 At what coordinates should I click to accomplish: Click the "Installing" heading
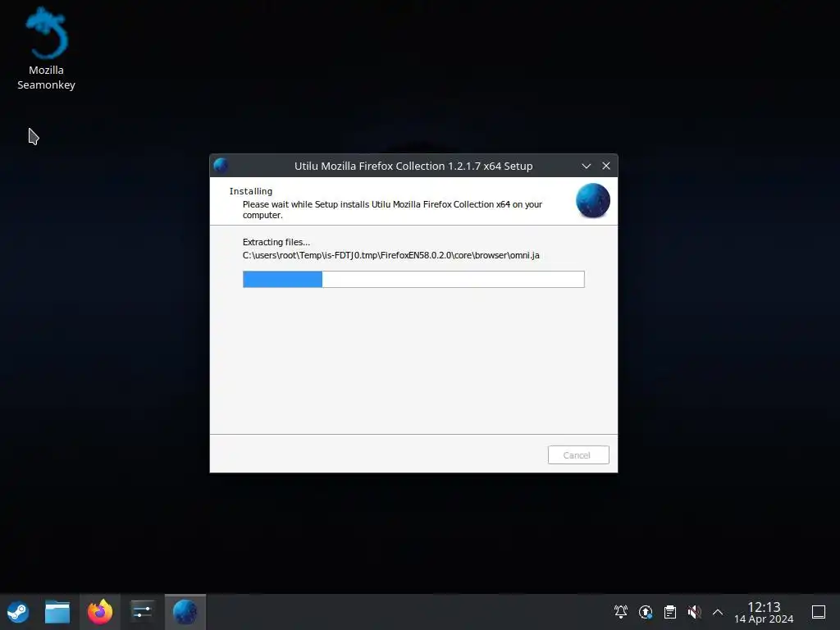click(x=251, y=191)
